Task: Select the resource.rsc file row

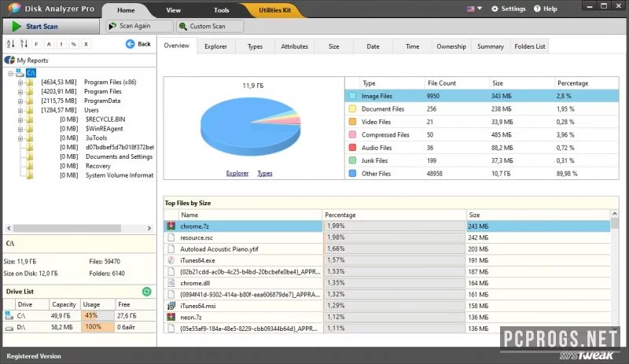Action: 387,237
